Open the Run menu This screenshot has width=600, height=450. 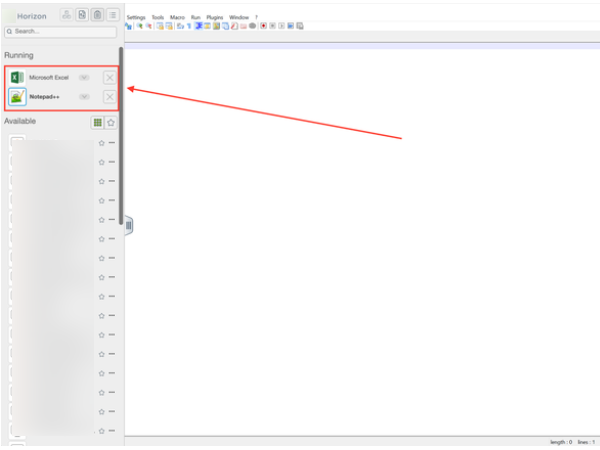click(x=196, y=17)
